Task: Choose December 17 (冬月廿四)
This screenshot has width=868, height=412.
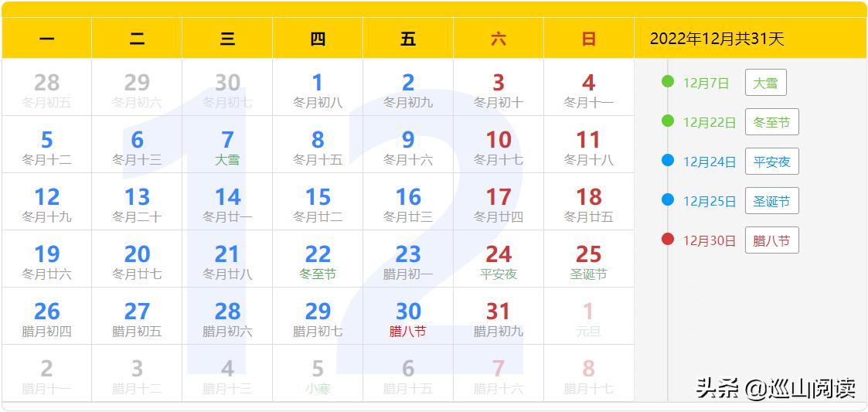Action: pyautogui.click(x=499, y=202)
